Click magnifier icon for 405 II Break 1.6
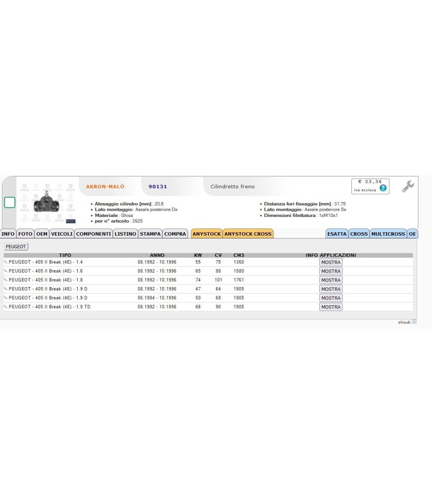This screenshot has height=504, width=432. [x=5, y=271]
